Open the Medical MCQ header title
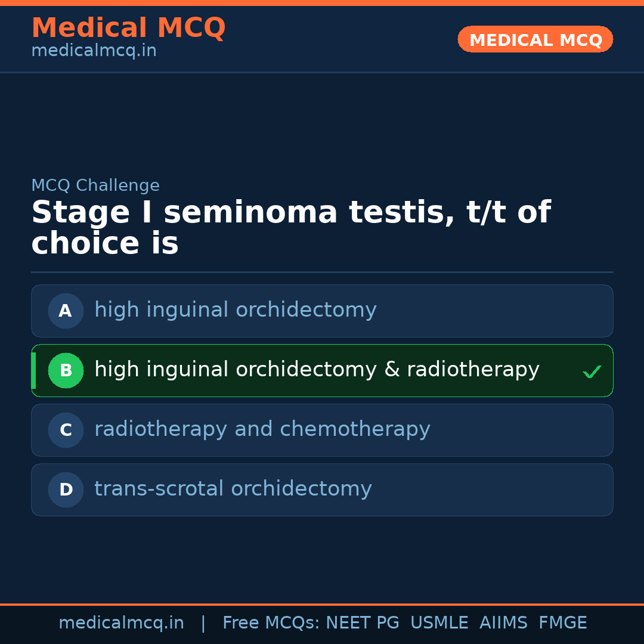Viewport: 644px width, 644px height. [128, 28]
